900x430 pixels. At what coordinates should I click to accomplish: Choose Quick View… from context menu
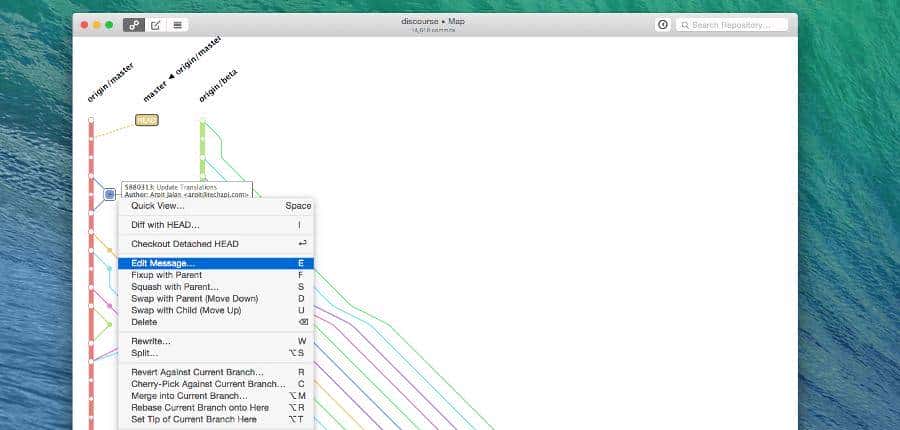click(x=216, y=206)
